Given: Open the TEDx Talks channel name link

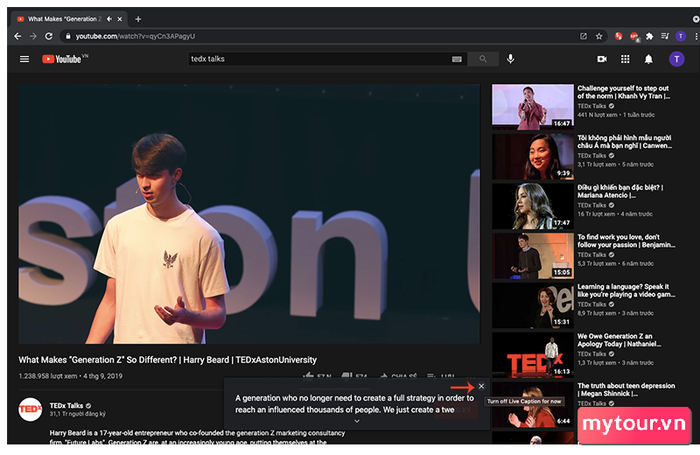Looking at the screenshot, I should pos(66,405).
